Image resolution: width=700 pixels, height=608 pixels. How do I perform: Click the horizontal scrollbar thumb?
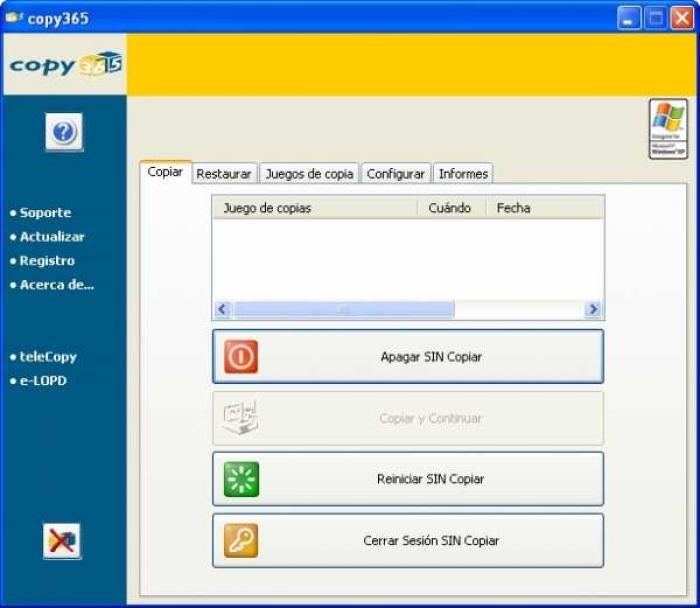[344, 309]
